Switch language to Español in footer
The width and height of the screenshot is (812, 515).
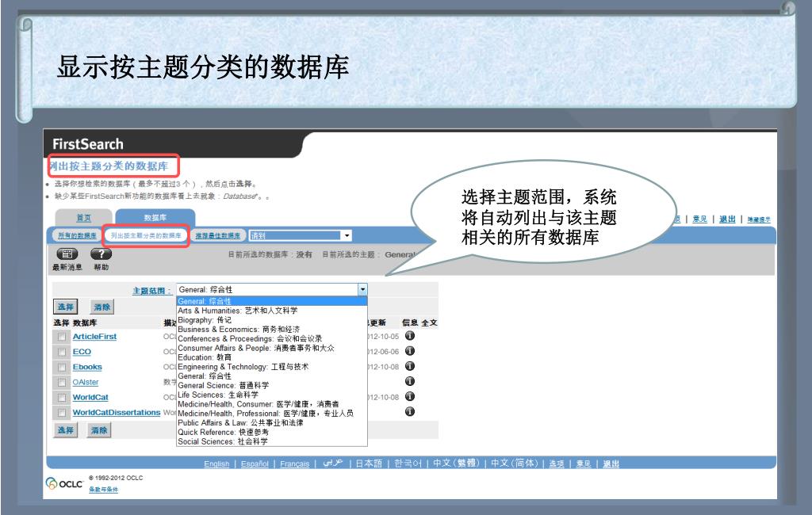tap(255, 463)
